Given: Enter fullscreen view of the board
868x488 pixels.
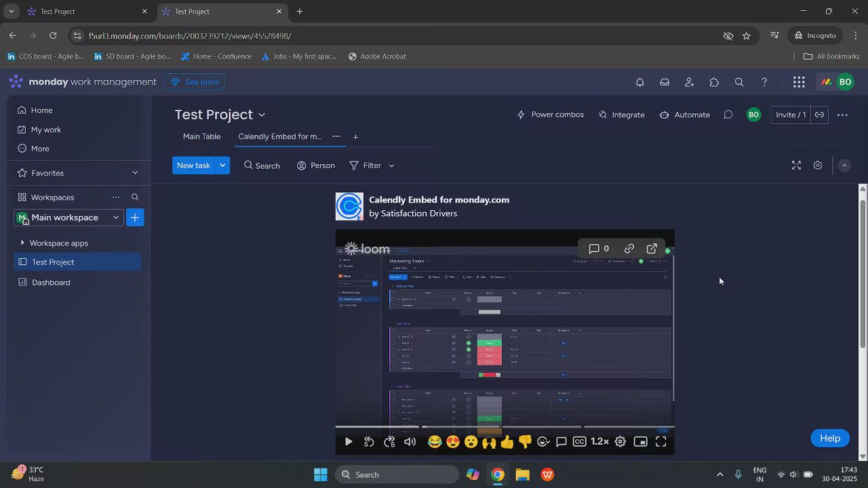Looking at the screenshot, I should [x=796, y=165].
